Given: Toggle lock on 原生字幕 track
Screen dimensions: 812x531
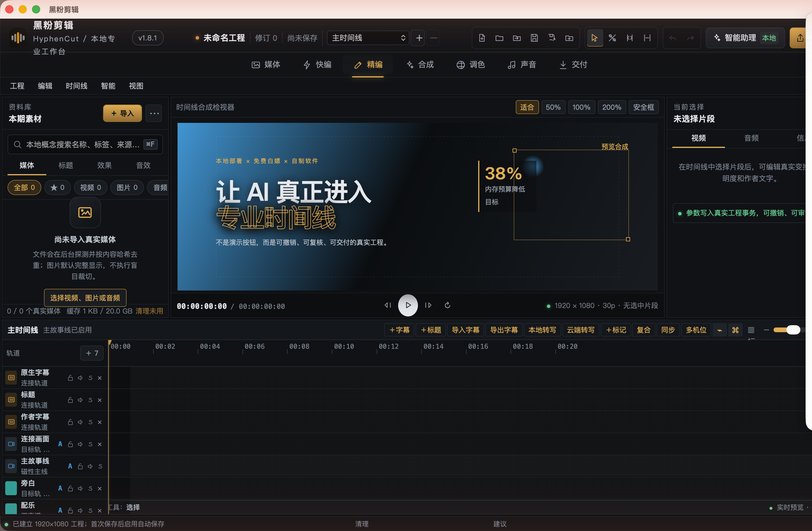Looking at the screenshot, I should click(70, 378).
